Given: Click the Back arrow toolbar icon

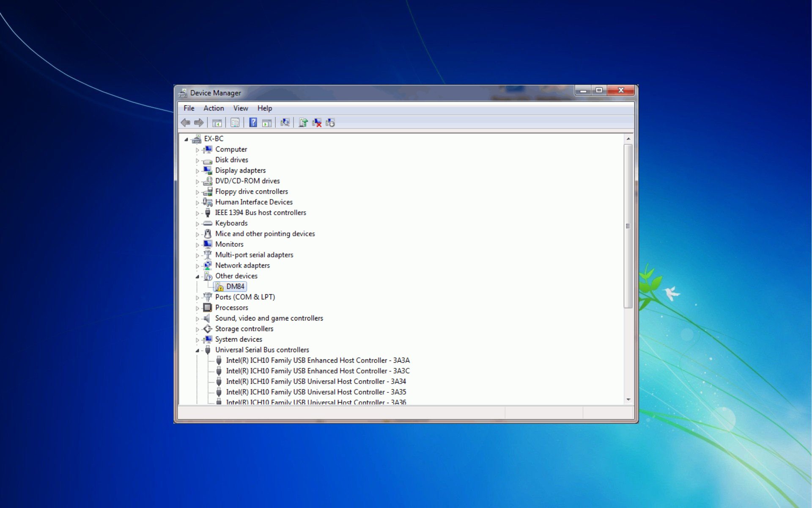Looking at the screenshot, I should (x=185, y=123).
